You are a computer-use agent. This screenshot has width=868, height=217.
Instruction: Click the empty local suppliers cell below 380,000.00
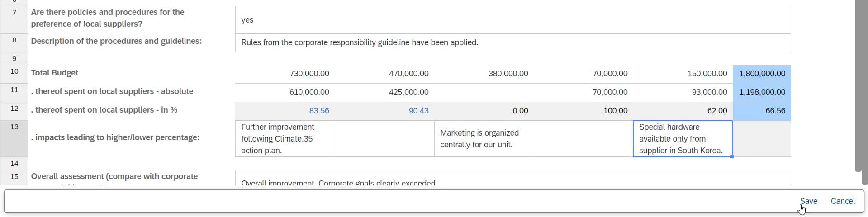(484, 92)
